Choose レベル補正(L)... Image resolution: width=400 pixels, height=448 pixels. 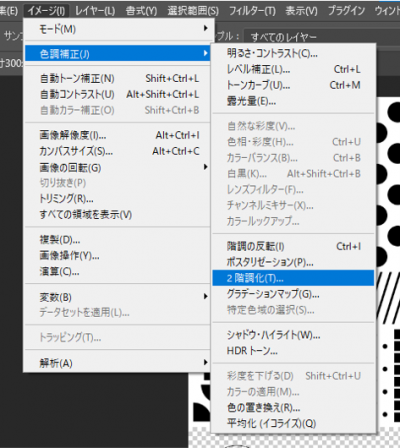293,69
